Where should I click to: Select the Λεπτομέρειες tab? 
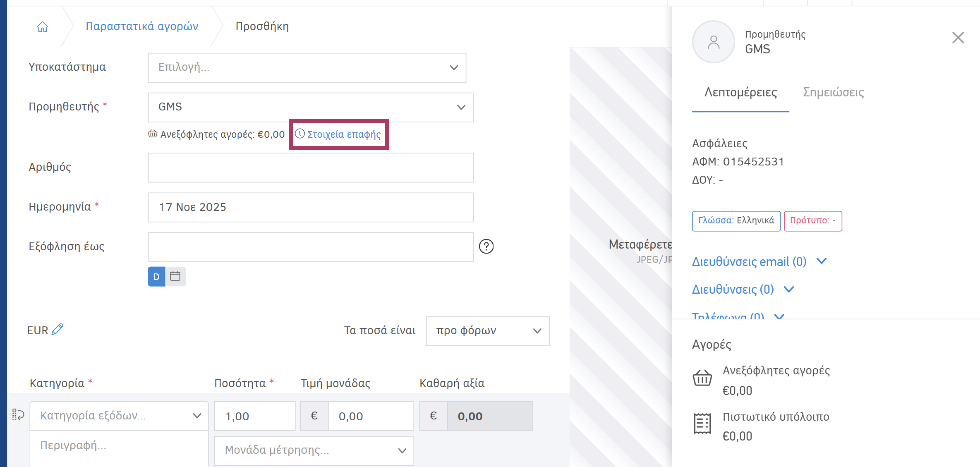[740, 92]
